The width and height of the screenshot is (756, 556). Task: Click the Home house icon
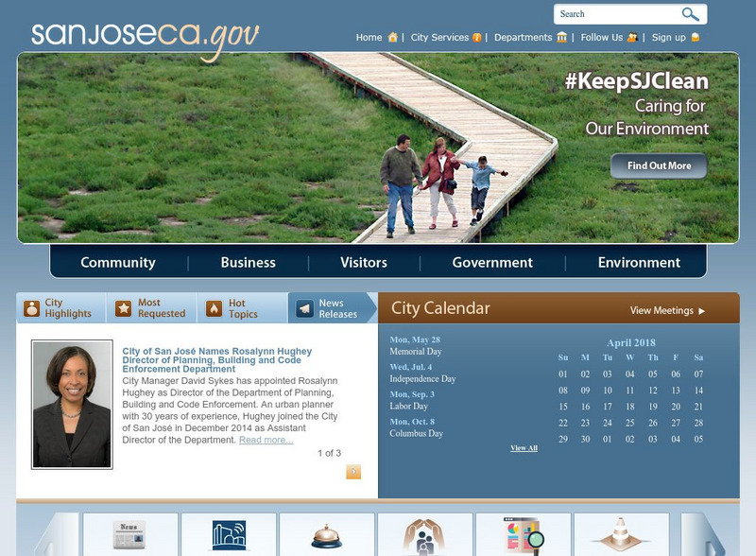pyautogui.click(x=392, y=37)
